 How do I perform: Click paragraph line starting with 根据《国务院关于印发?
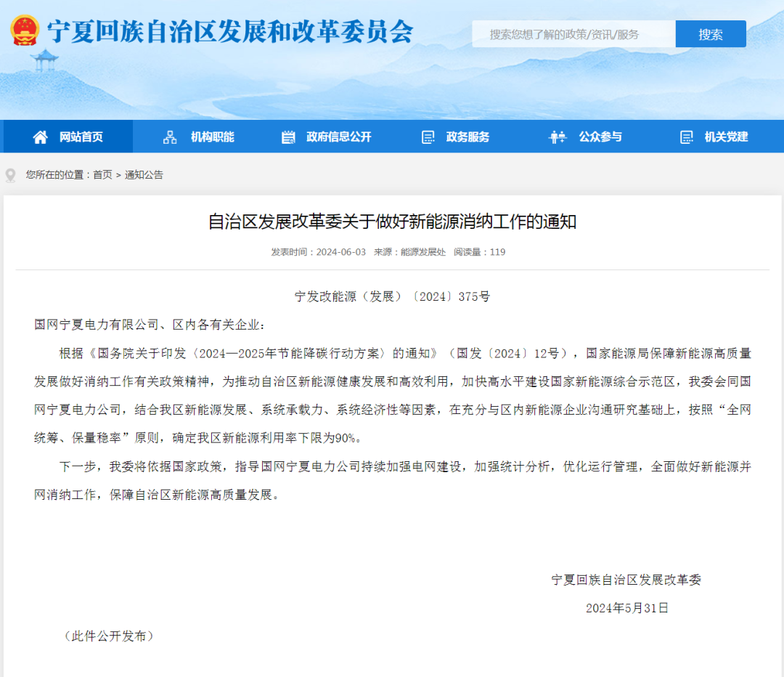(x=406, y=354)
